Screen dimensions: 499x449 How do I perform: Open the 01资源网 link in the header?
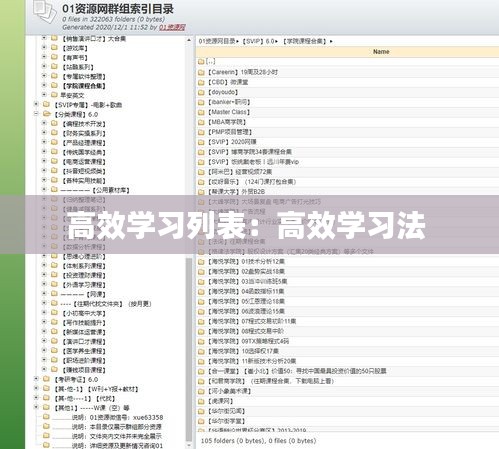click(172, 27)
